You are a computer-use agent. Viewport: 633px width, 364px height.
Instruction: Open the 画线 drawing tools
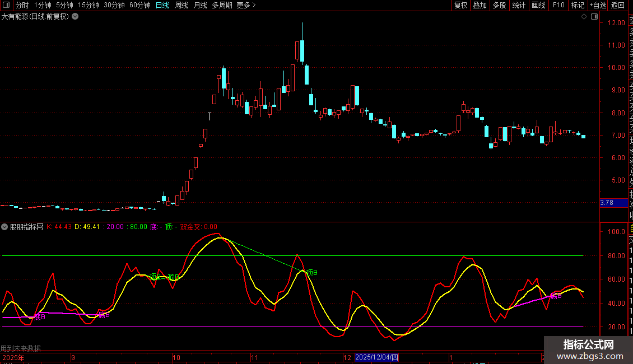(538, 5)
